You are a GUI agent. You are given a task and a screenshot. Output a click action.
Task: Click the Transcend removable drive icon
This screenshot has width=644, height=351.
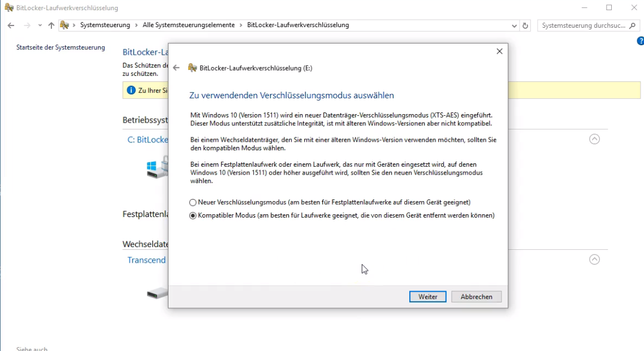point(157,293)
